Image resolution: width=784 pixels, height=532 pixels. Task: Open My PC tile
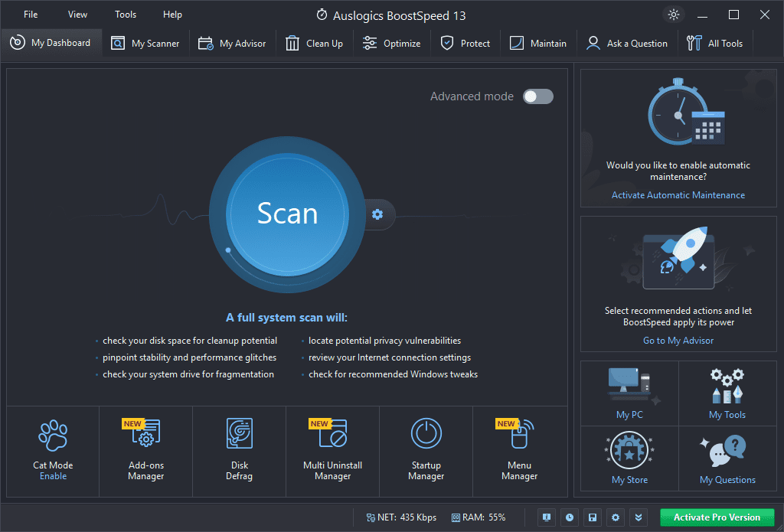pos(629,393)
